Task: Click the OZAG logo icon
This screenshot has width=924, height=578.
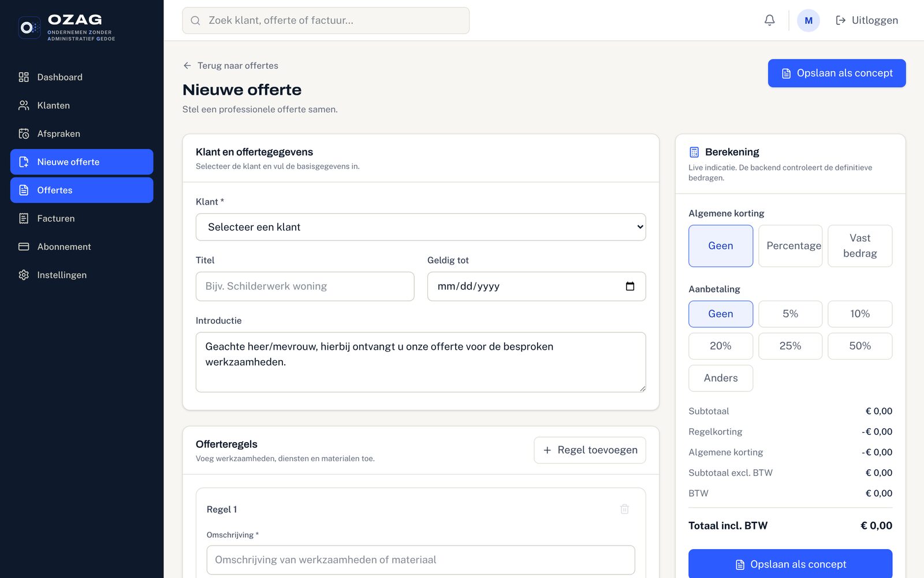Action: point(29,27)
